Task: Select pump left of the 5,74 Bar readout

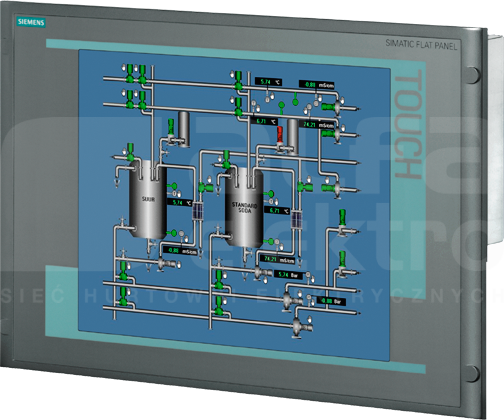Action: click(263, 273)
